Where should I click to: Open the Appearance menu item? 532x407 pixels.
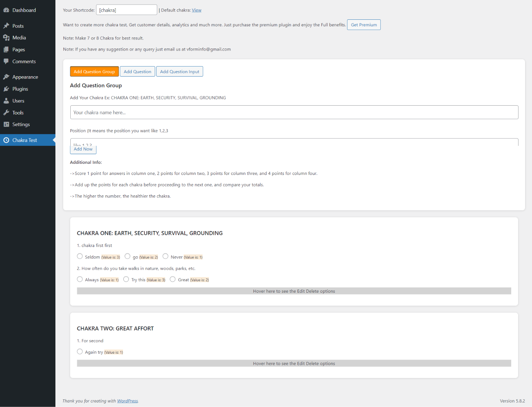pyautogui.click(x=28, y=77)
